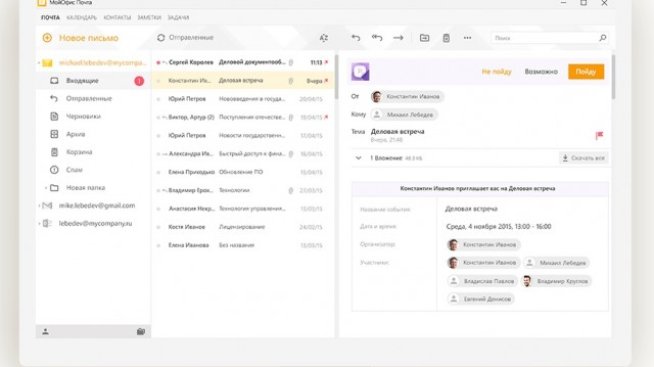Viewport: 654px width, 367px height.
Task: Toggle read dot on Костя Иванов email
Action: pyautogui.click(x=158, y=227)
